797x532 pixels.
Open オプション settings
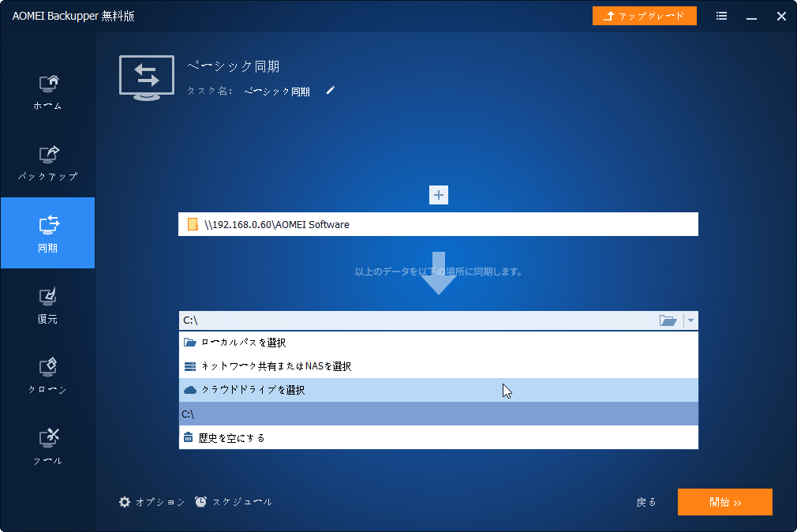click(152, 502)
